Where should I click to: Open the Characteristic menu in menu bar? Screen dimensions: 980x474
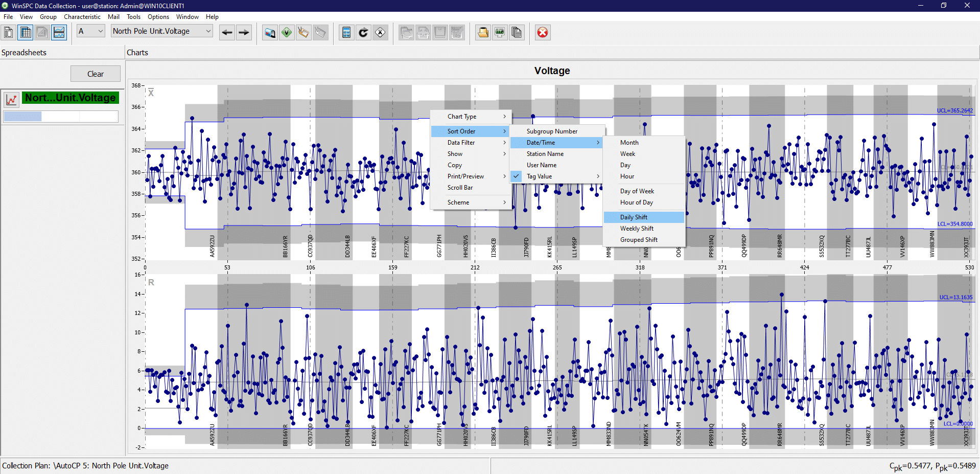tap(82, 17)
